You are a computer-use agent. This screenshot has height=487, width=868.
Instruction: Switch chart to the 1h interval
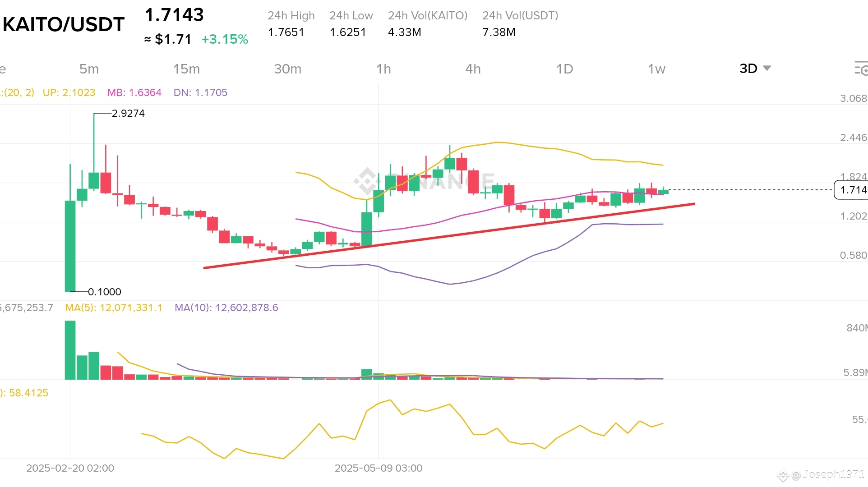pyautogui.click(x=383, y=69)
